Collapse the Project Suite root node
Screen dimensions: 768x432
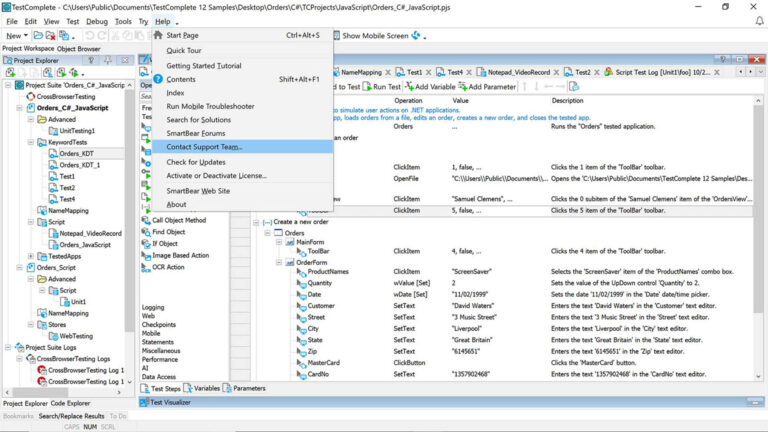(8, 85)
